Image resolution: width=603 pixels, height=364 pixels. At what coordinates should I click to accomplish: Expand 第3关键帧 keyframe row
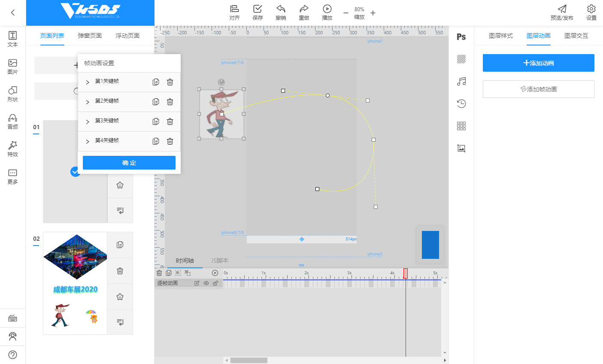(88, 121)
